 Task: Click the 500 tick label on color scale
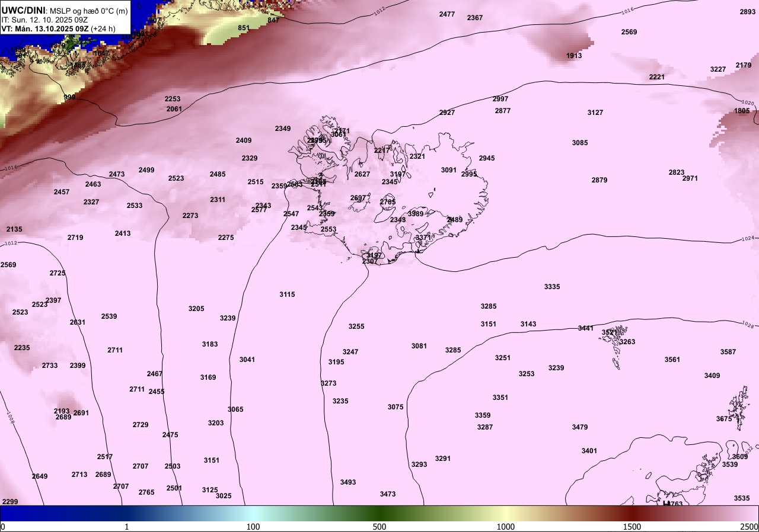pyautogui.click(x=379, y=527)
